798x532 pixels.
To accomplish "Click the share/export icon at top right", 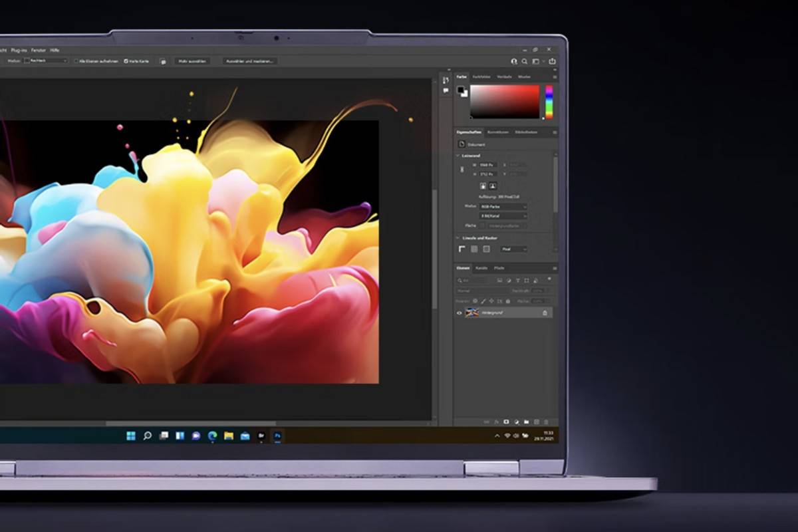I will pyautogui.click(x=552, y=61).
